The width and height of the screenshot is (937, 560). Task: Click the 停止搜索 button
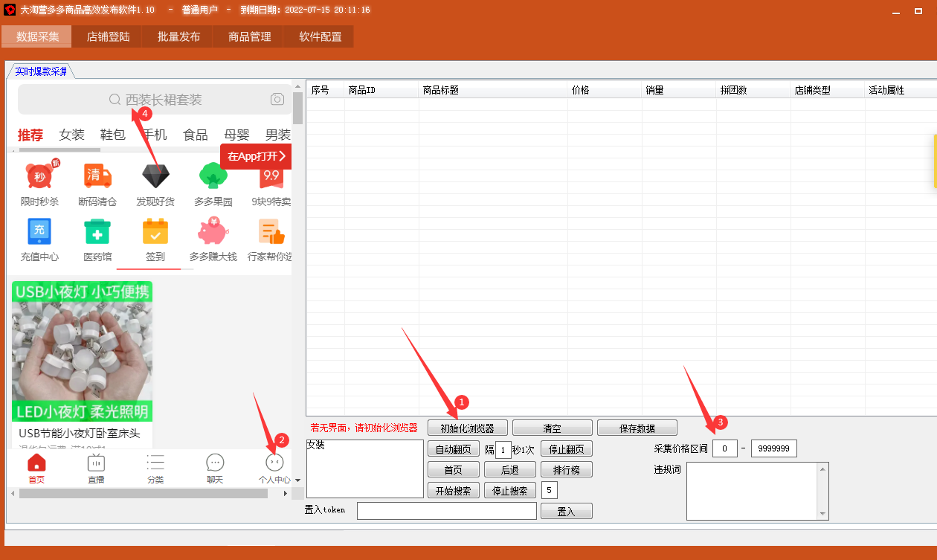tap(509, 491)
